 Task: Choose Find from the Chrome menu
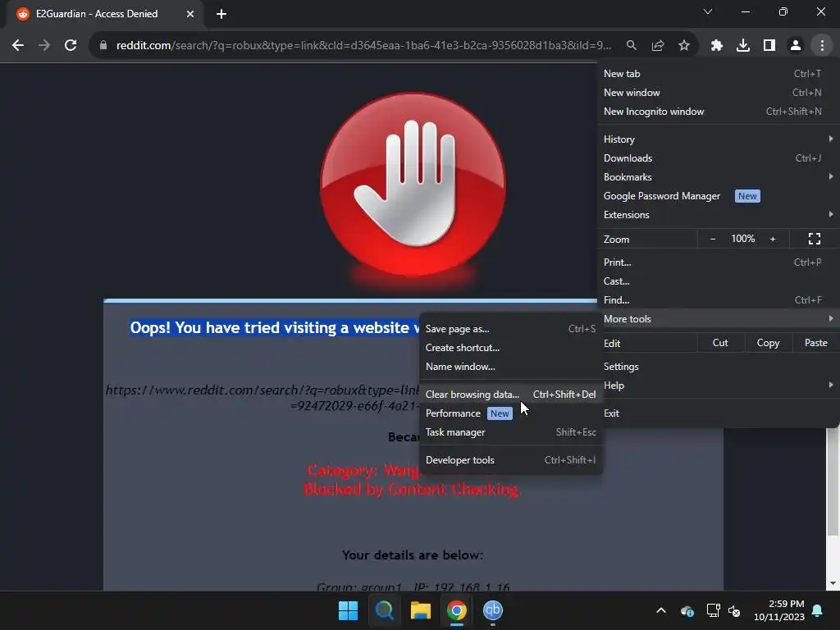[718, 300]
